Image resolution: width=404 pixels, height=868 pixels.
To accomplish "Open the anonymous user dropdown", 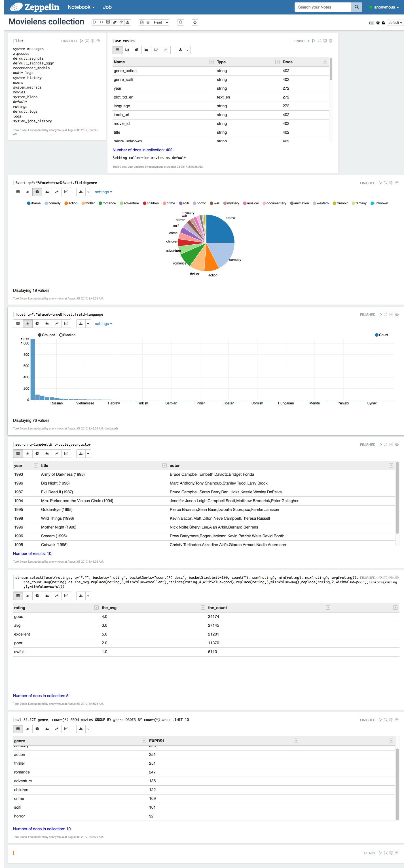I will 384,7.
